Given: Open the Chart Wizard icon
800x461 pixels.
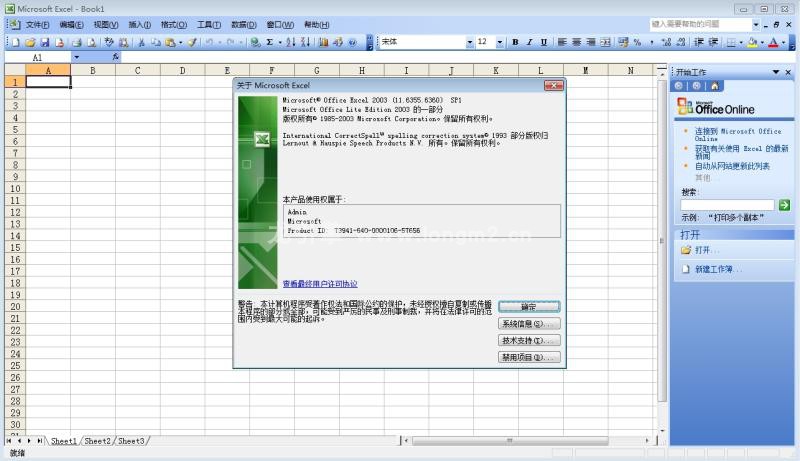Looking at the screenshot, I should (323, 42).
